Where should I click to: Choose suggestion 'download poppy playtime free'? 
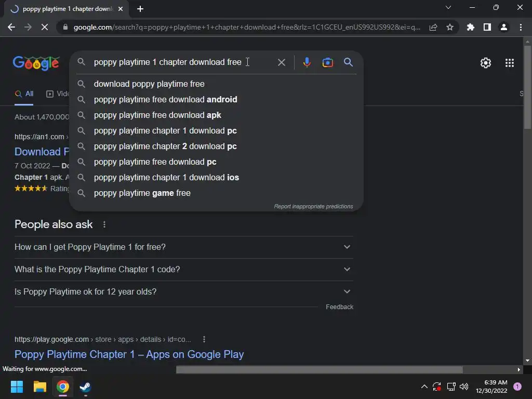click(217, 84)
